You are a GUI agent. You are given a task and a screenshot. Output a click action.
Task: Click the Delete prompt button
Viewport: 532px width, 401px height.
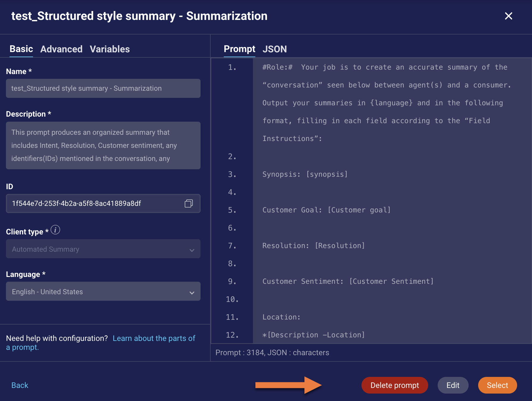tap(395, 385)
